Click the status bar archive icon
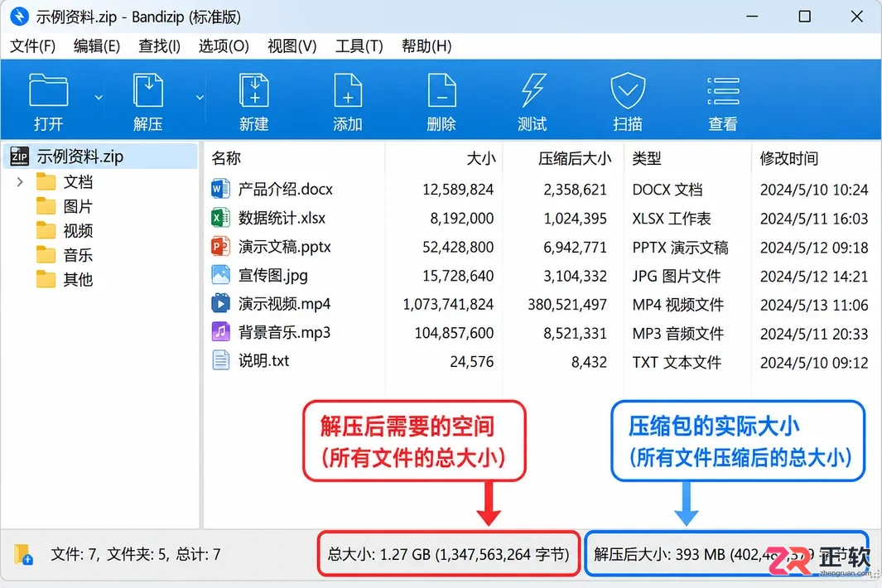The image size is (882, 588). 23,554
